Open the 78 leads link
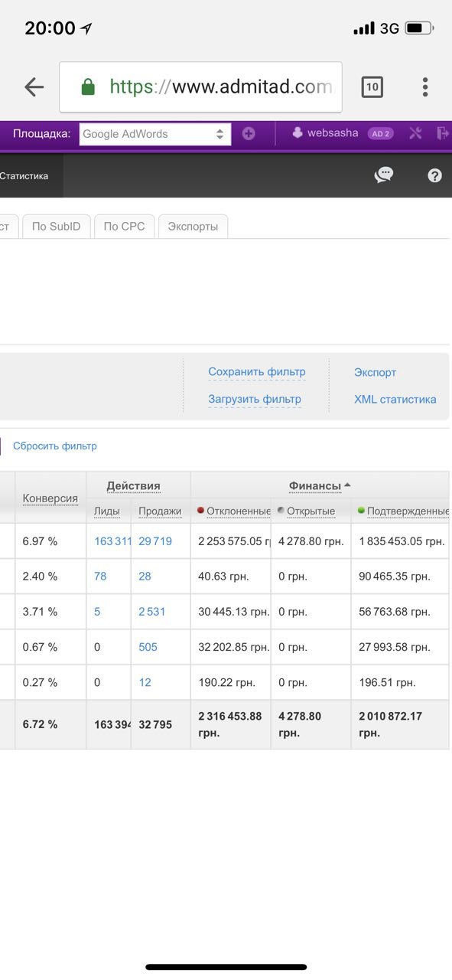The image size is (452, 980). [x=100, y=577]
